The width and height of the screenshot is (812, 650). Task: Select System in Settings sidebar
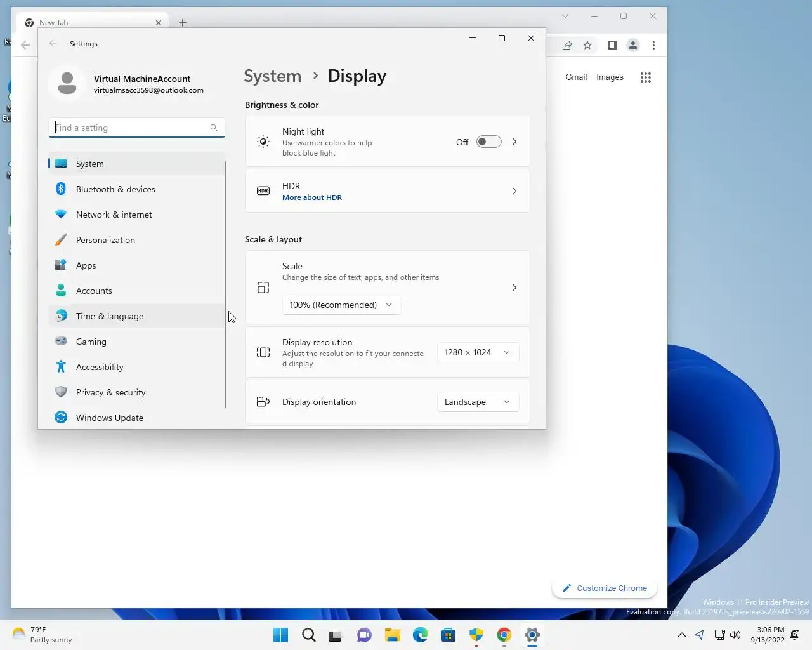[x=136, y=164]
